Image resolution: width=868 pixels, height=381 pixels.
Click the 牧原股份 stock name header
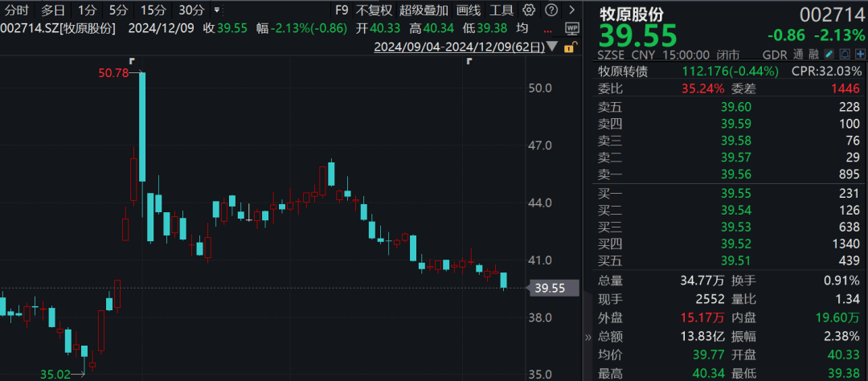tap(631, 14)
